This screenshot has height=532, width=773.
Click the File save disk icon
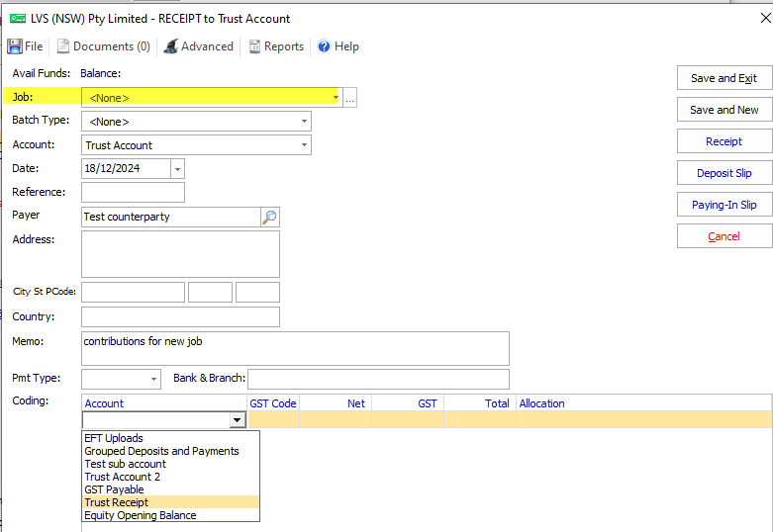coord(15,46)
